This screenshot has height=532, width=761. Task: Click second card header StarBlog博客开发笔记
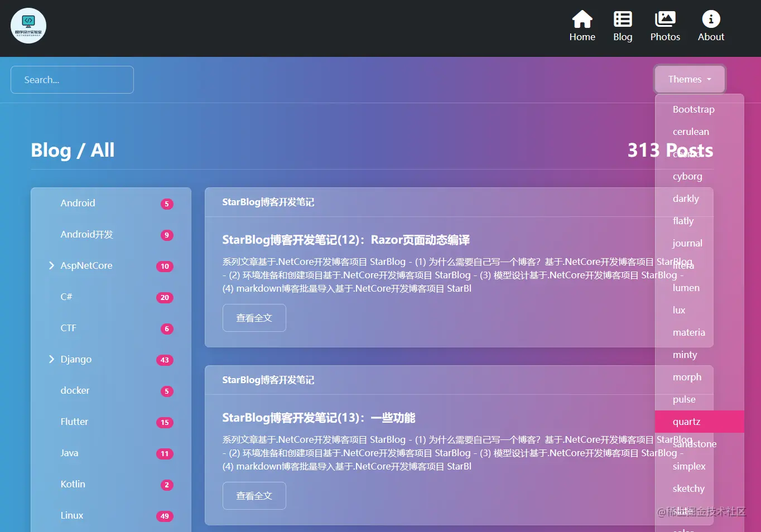point(268,380)
